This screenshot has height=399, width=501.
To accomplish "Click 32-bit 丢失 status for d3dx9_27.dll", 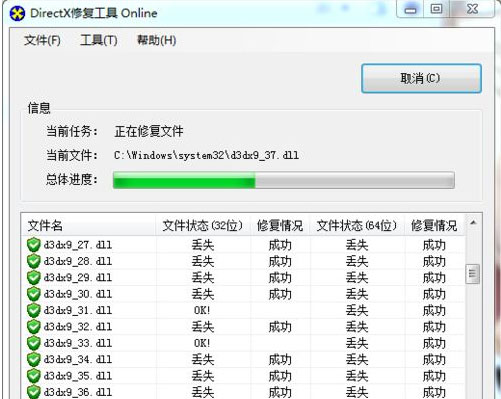I will click(203, 245).
